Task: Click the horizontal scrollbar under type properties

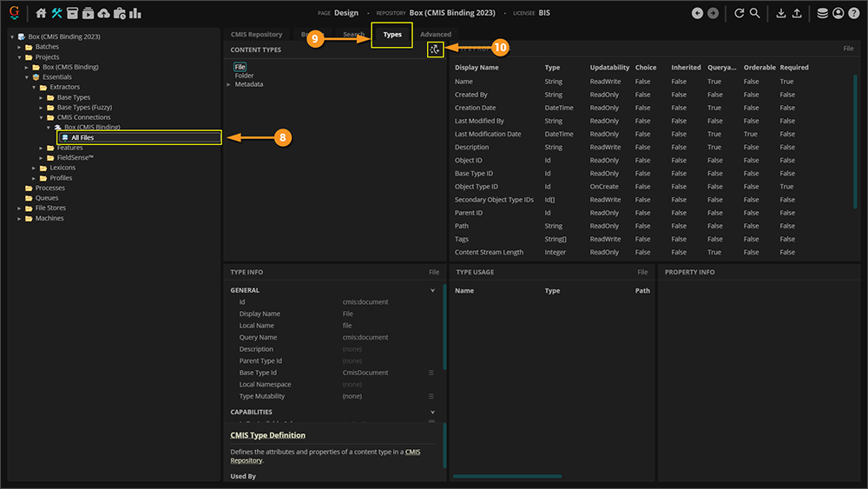Action: [x=508, y=476]
